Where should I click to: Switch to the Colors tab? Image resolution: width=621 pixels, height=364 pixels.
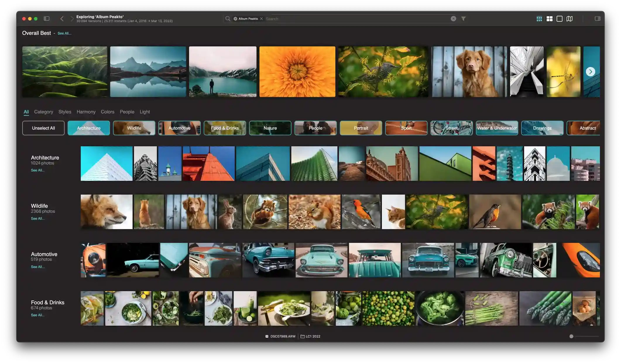point(107,112)
